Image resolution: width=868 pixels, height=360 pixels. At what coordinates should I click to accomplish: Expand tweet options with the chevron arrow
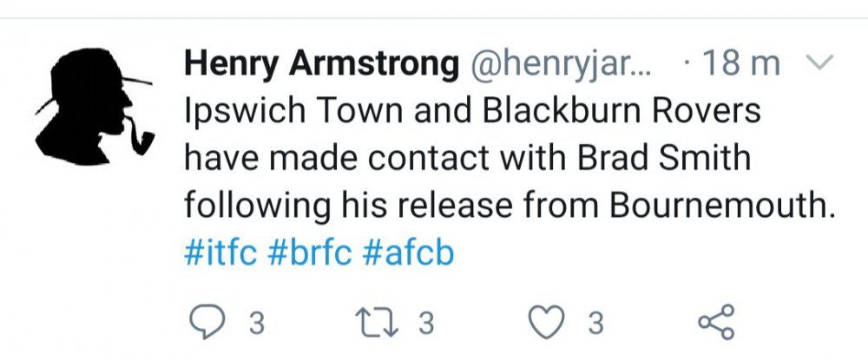[819, 62]
